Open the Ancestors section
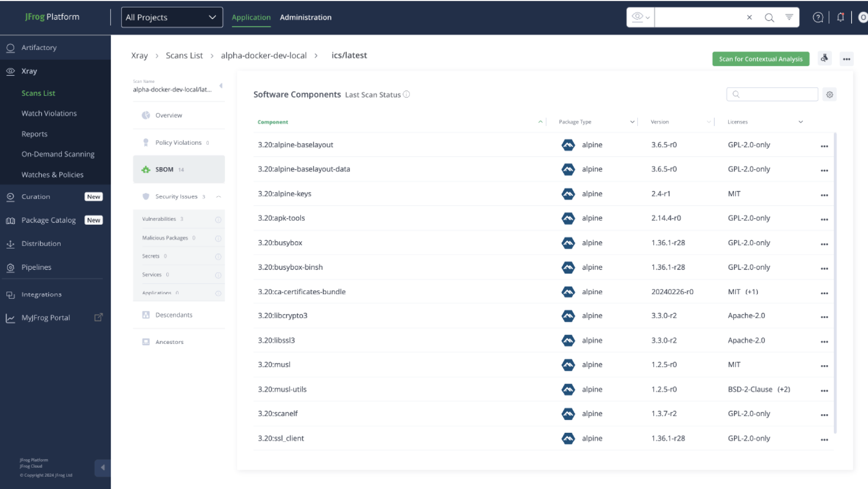The image size is (868, 489). 179,342
